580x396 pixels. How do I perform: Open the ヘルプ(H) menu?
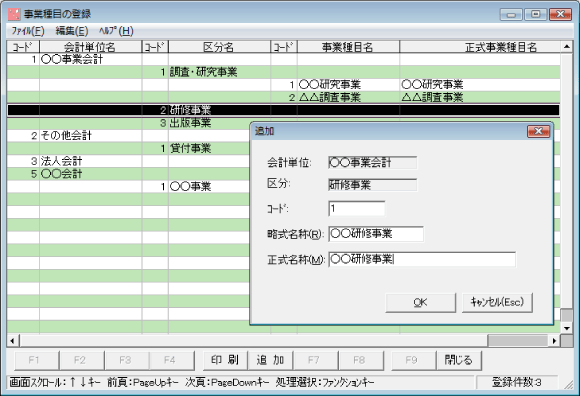[x=116, y=31]
